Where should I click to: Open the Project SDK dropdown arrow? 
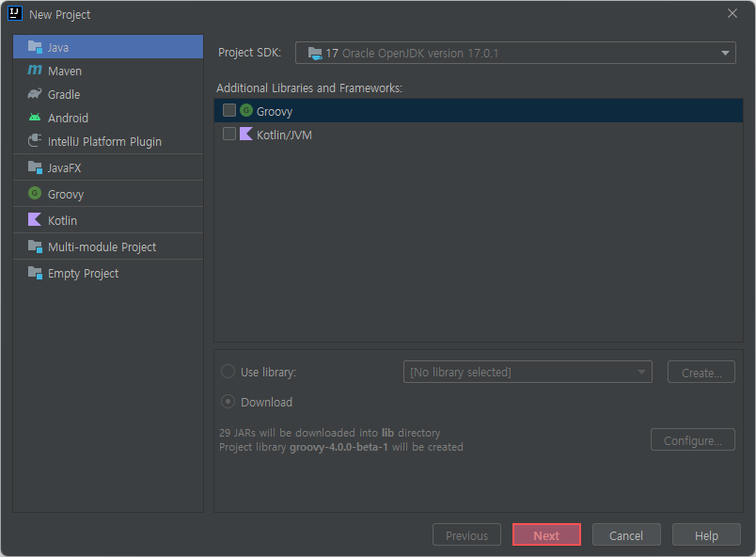point(725,53)
